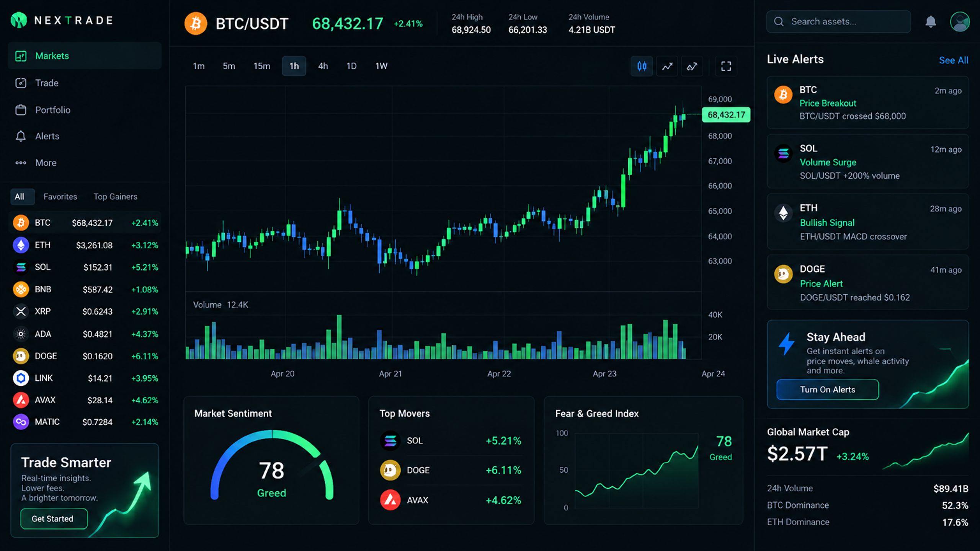Select the candlestick chart type icon

642,66
